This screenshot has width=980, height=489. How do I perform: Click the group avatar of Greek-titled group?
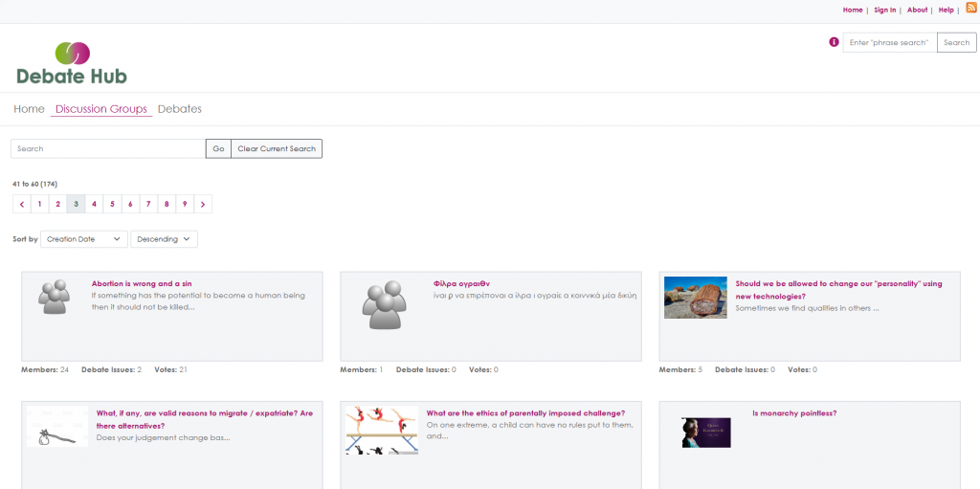384,306
